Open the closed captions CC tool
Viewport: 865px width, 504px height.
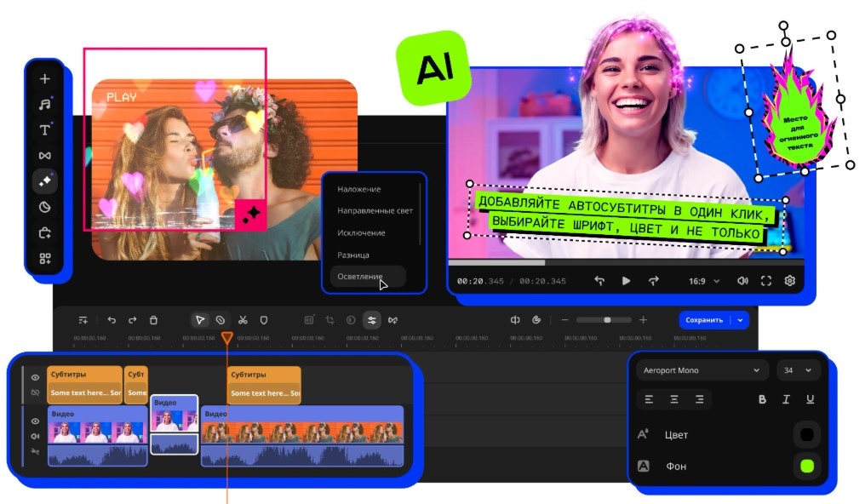(309, 320)
